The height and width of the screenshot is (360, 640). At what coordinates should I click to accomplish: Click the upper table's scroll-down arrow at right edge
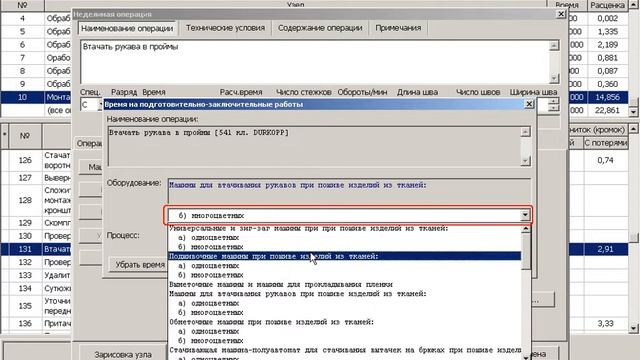tap(633, 111)
